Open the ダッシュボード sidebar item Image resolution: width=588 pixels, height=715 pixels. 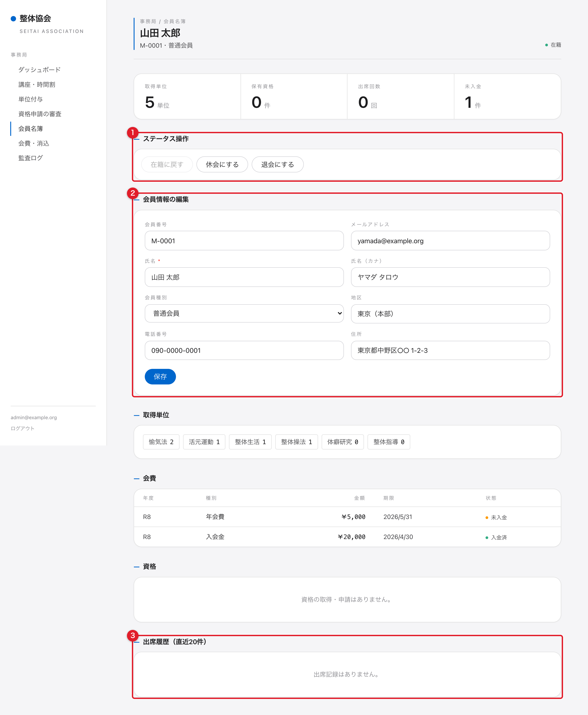click(x=39, y=70)
